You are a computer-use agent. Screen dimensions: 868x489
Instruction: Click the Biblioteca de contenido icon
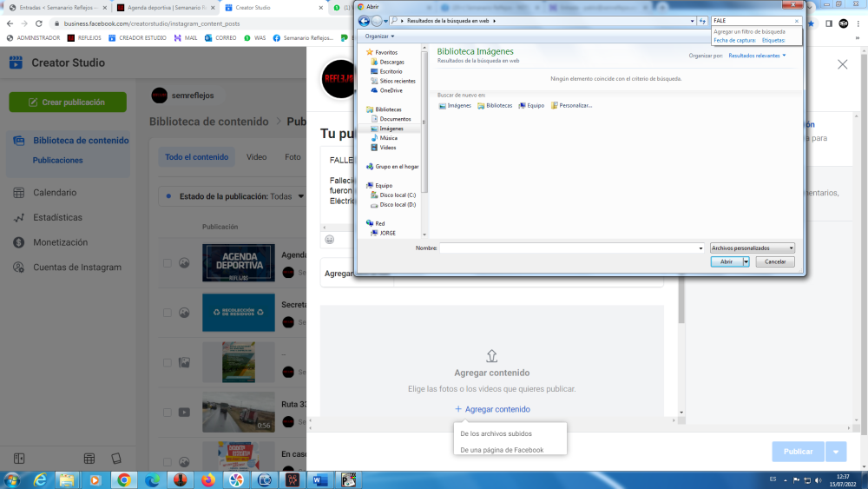click(19, 141)
